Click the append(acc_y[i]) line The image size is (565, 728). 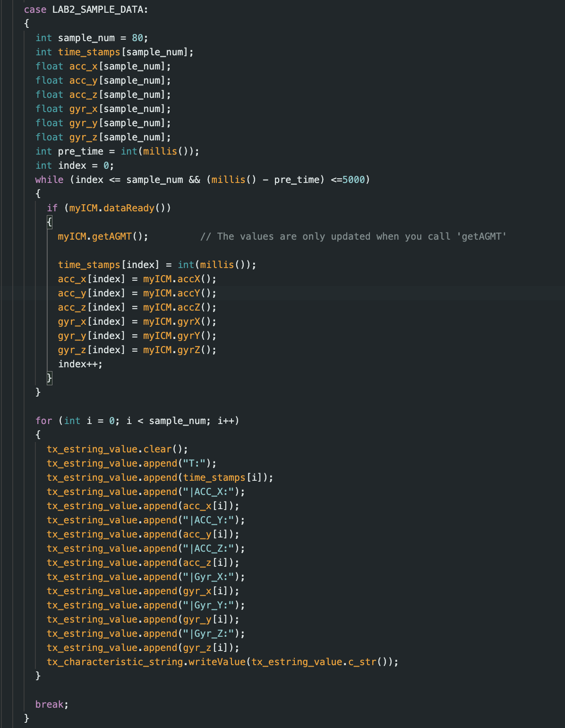tap(143, 534)
